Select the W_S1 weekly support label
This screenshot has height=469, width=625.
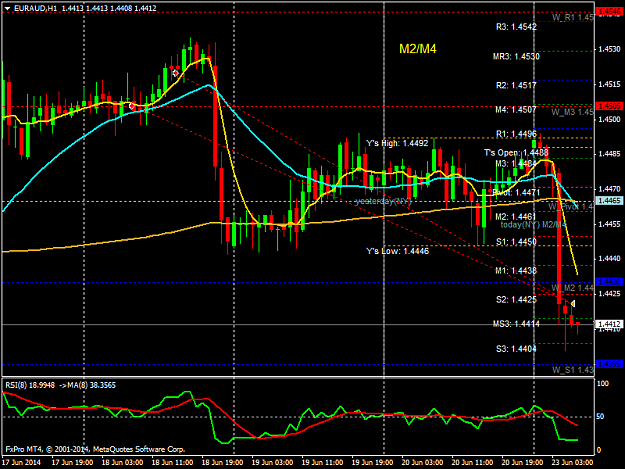click(573, 370)
